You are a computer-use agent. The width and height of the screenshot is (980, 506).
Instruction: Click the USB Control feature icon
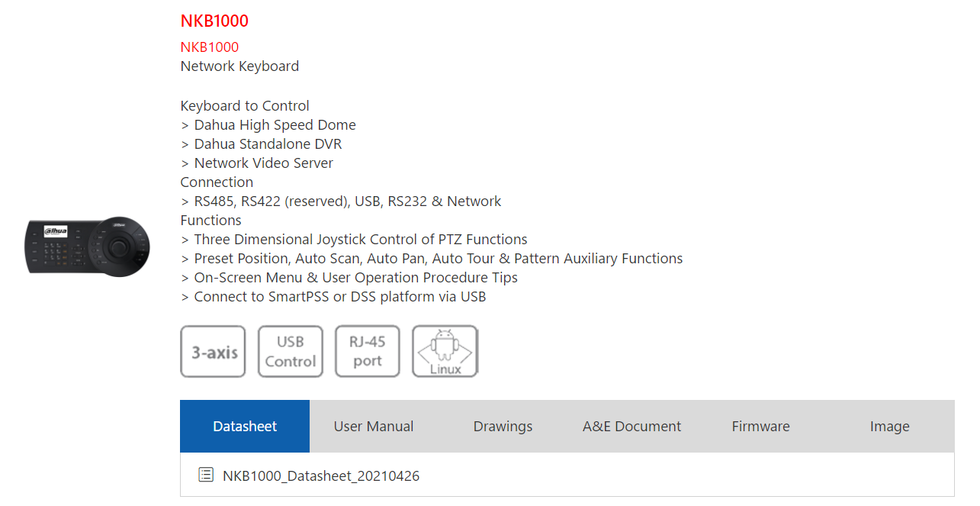point(291,351)
